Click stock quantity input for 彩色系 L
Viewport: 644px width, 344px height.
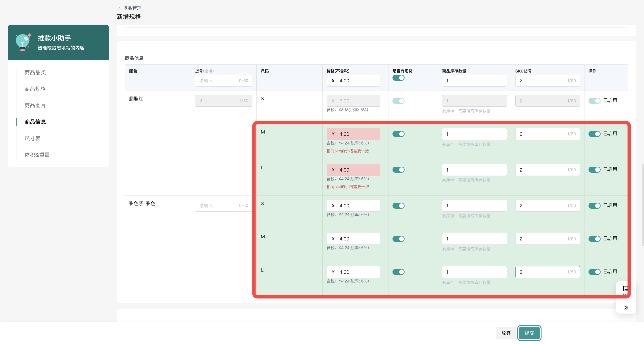point(474,272)
